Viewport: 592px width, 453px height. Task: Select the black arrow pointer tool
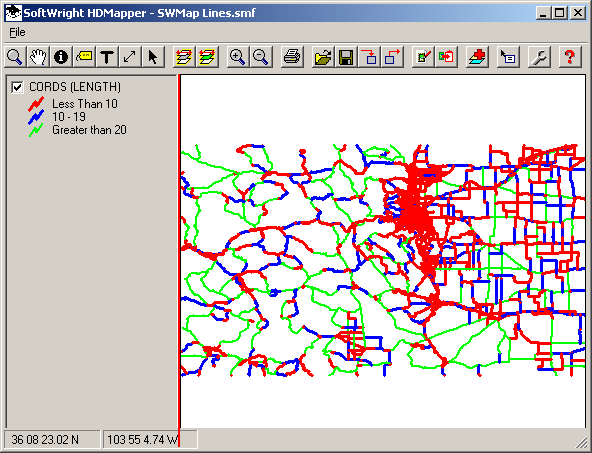pyautogui.click(x=153, y=57)
